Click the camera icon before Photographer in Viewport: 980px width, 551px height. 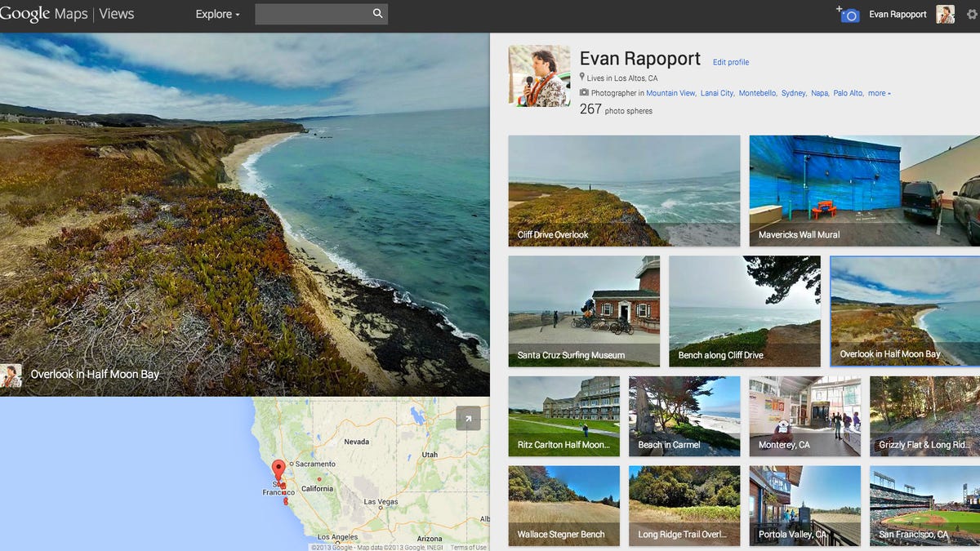click(x=585, y=92)
